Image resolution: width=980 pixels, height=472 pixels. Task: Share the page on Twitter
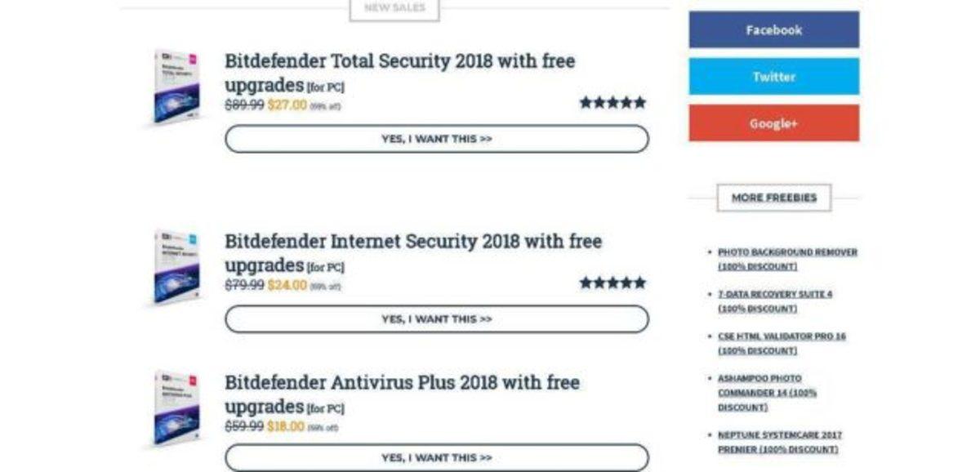773,77
